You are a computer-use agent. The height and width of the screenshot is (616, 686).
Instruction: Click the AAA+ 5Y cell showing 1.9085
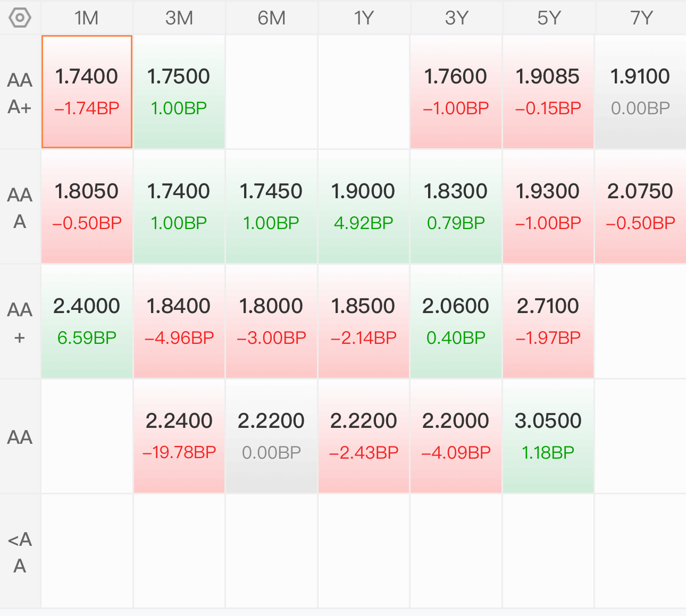548,92
